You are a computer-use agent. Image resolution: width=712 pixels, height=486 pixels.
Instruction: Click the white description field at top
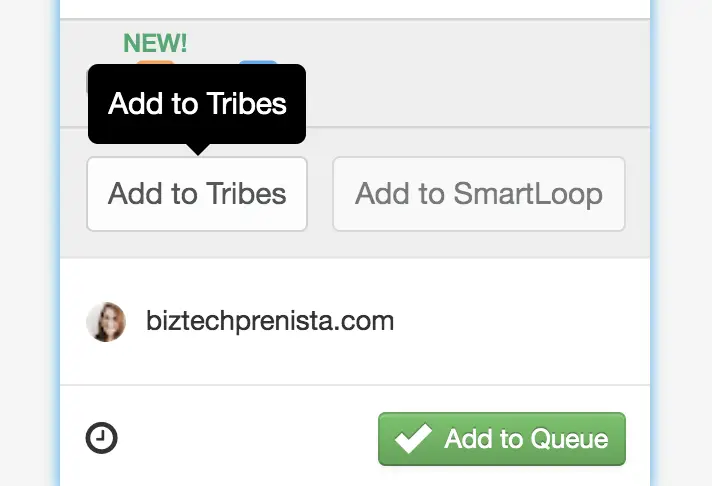(x=355, y=9)
